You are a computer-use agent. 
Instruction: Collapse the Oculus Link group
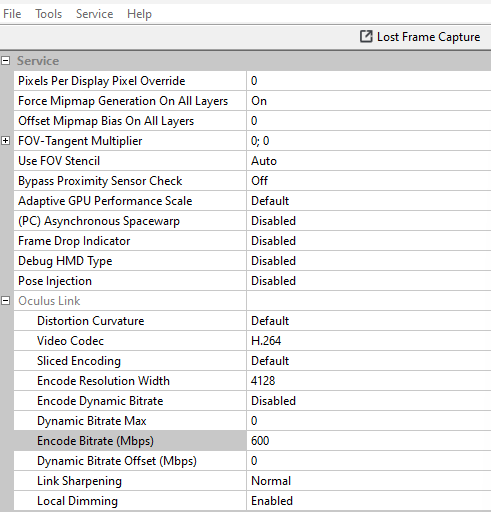pyautogui.click(x=5, y=301)
